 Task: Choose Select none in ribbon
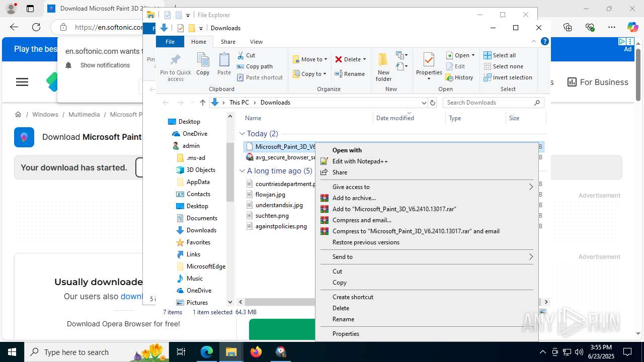[x=503, y=66]
